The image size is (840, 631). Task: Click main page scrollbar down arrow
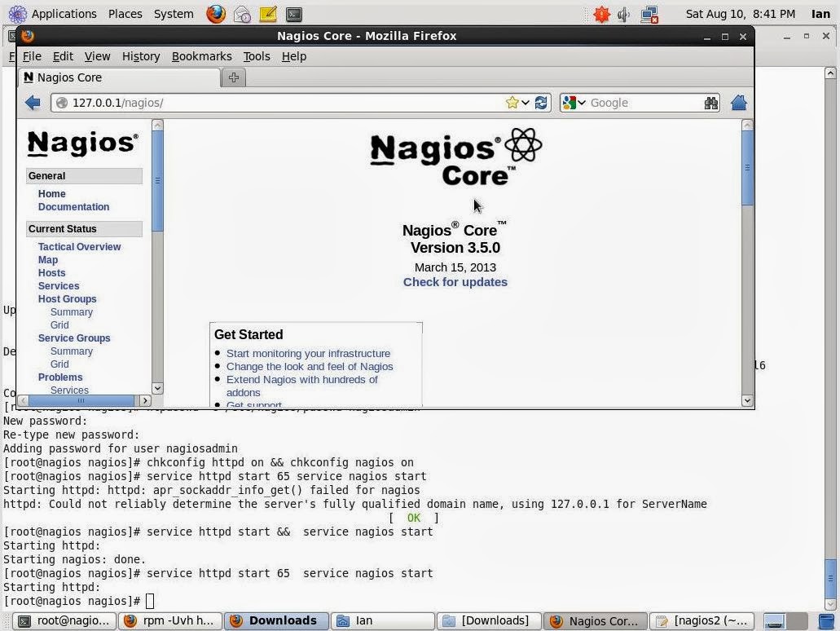(x=747, y=400)
